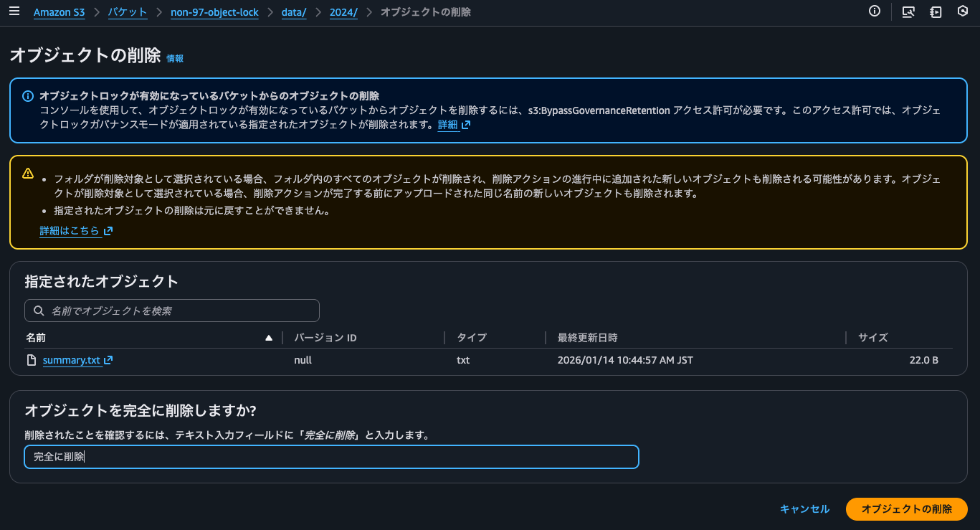Open the navigation sidebar with the hamburger icon

coord(14,11)
